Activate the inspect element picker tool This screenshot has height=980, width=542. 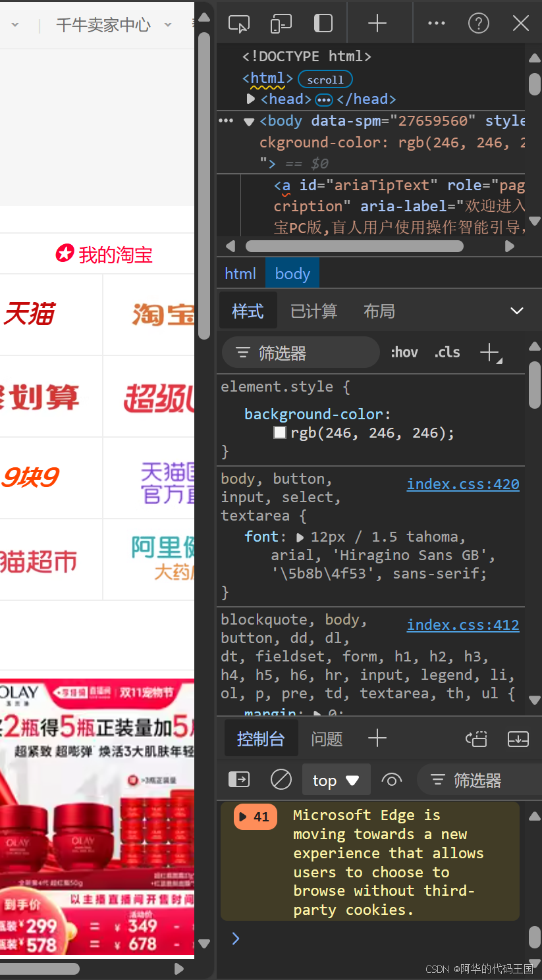(x=238, y=24)
